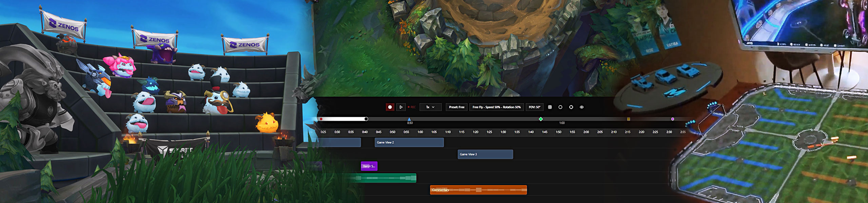Select the purple circle timeline marker
The width and height of the screenshot is (868, 203).
673,119
